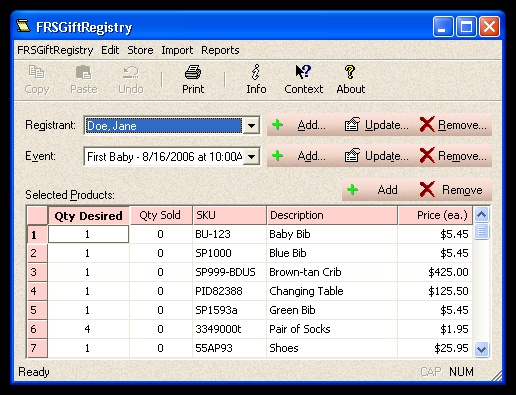Select row header 3 in table
Image resolution: width=516 pixels, height=395 pixels.
[x=37, y=272]
